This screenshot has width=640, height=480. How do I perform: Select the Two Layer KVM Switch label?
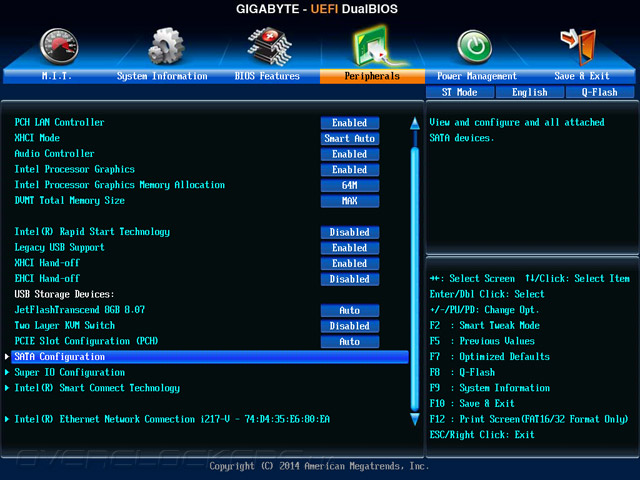coord(64,325)
